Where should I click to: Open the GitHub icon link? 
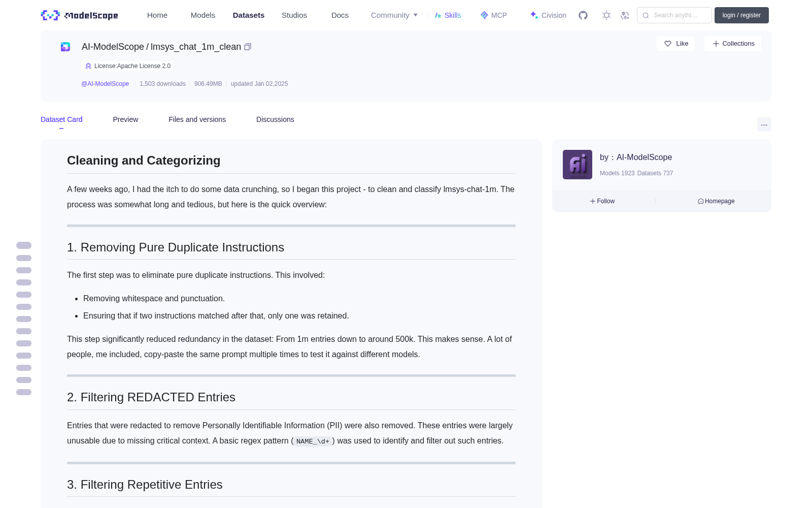click(x=583, y=15)
